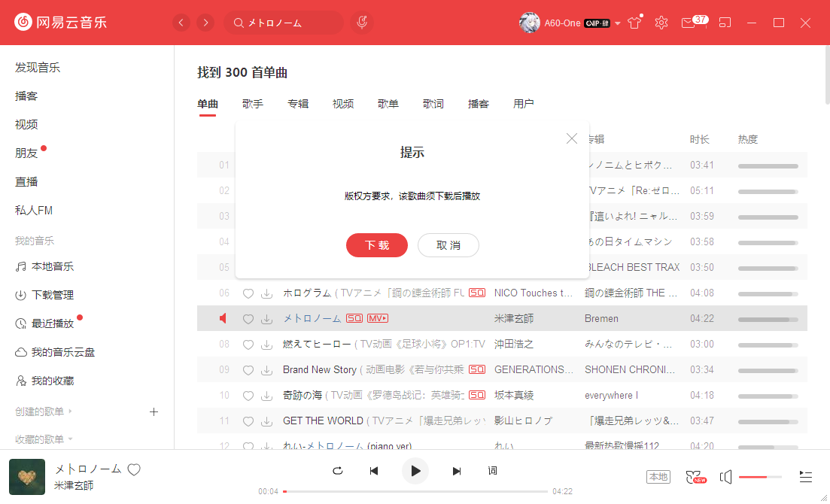
Task: Open album Bremen in results
Action: [601, 318]
